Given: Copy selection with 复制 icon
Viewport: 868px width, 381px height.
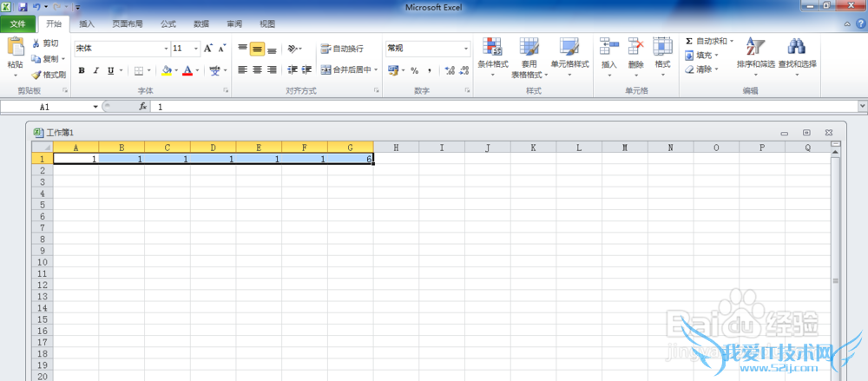Looking at the screenshot, I should pyautogui.click(x=45, y=59).
